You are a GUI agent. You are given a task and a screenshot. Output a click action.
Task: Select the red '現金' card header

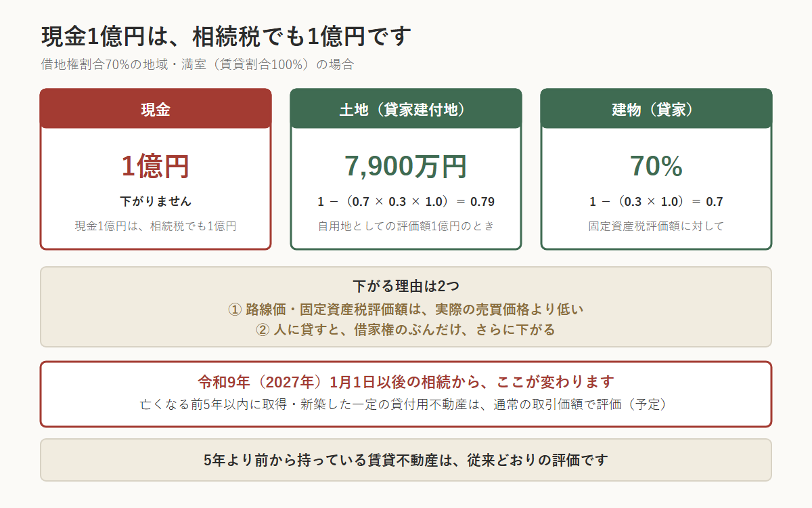(x=156, y=108)
